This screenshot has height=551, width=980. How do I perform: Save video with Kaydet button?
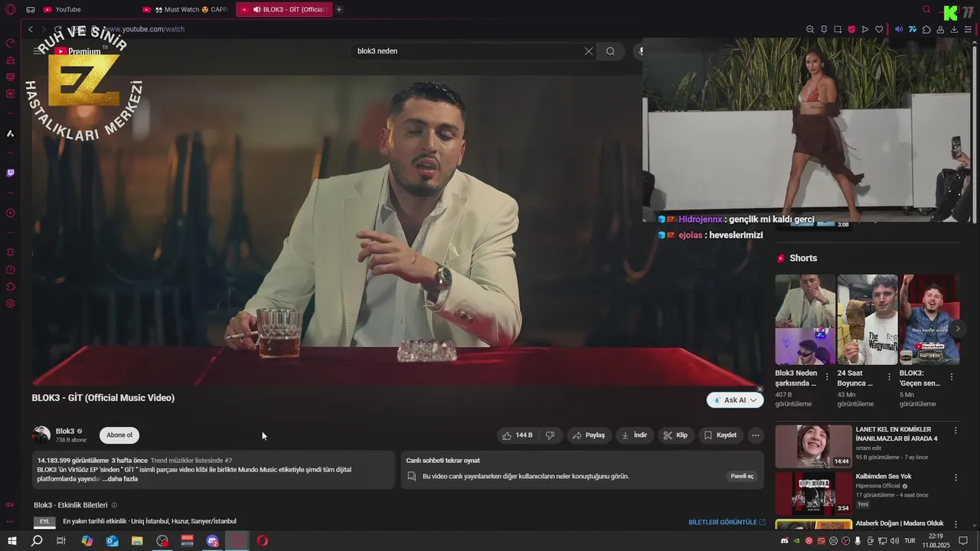720,435
